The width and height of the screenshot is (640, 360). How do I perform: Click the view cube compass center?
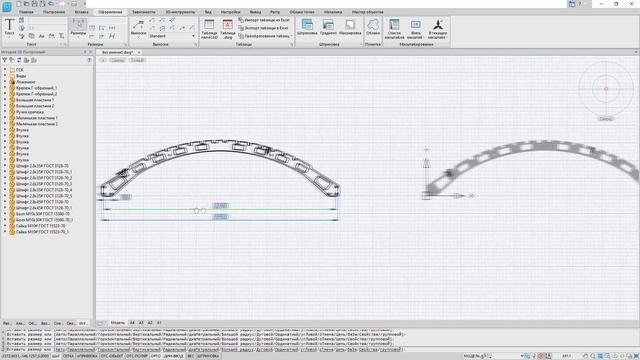click(606, 89)
